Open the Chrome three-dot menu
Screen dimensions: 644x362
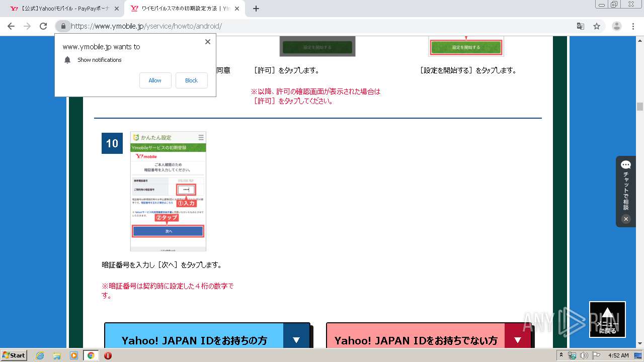pyautogui.click(x=633, y=26)
